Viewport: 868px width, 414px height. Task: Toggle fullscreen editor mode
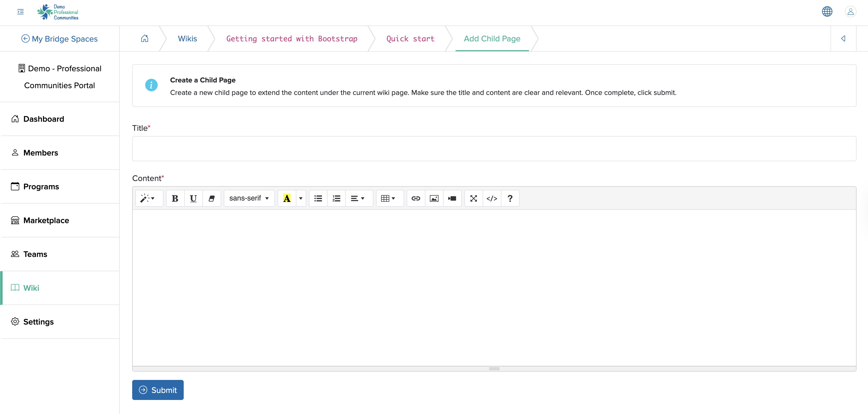coord(474,198)
